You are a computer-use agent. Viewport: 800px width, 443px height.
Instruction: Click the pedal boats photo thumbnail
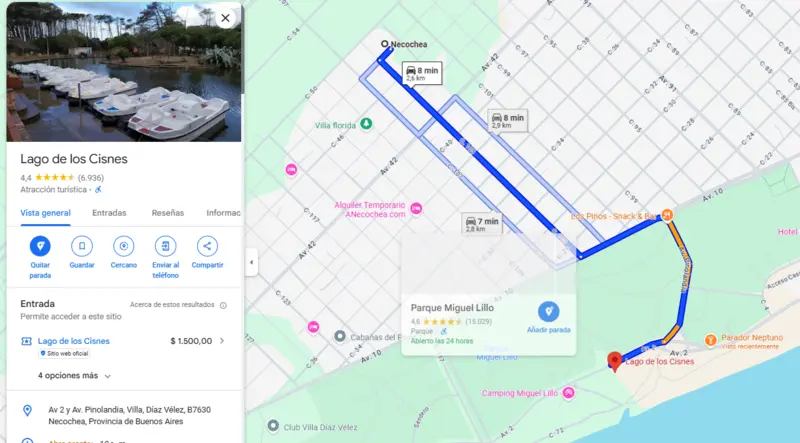click(x=123, y=71)
